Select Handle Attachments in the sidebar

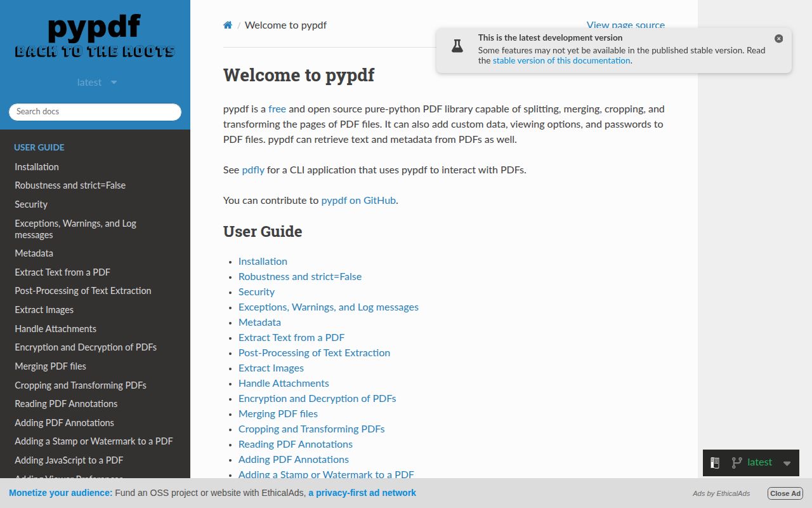click(x=56, y=329)
